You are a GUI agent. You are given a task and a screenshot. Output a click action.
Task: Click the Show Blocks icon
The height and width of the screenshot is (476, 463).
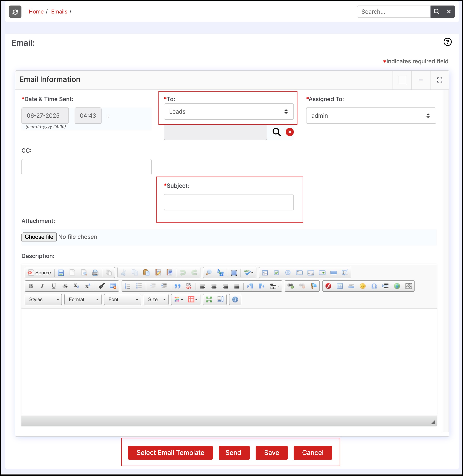tap(220, 299)
